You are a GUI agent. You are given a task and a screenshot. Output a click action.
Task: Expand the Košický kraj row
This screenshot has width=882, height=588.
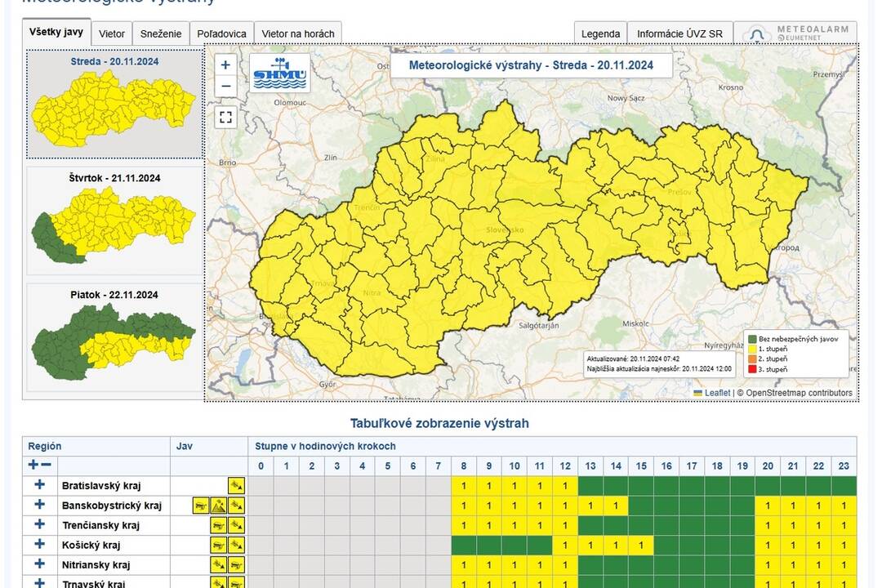tap(39, 544)
